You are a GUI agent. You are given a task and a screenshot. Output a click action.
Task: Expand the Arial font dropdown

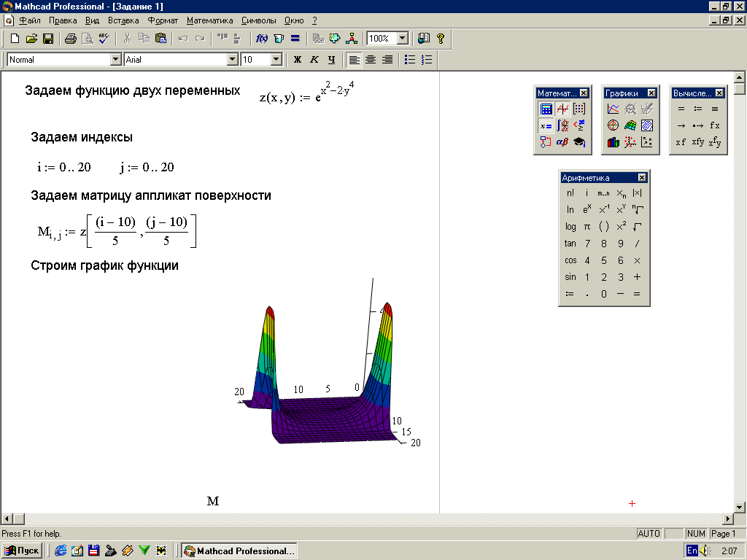pos(233,60)
